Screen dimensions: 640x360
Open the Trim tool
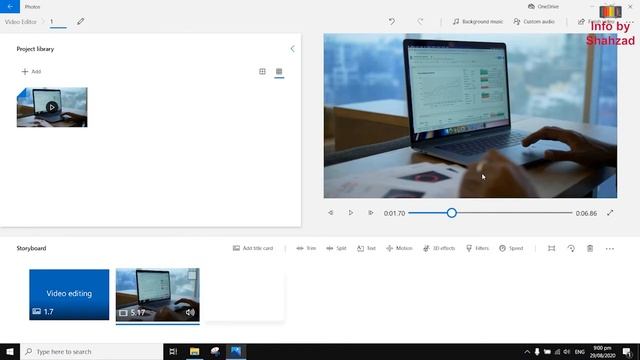(x=306, y=248)
